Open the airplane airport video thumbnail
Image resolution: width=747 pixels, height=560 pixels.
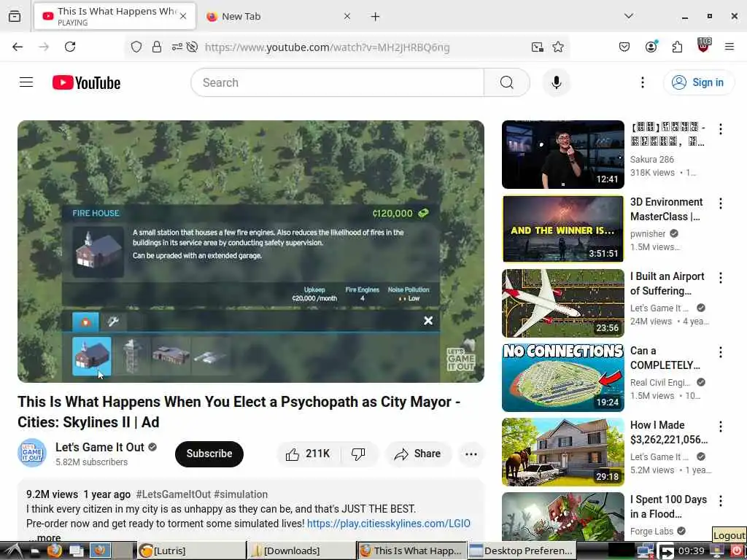(x=562, y=303)
